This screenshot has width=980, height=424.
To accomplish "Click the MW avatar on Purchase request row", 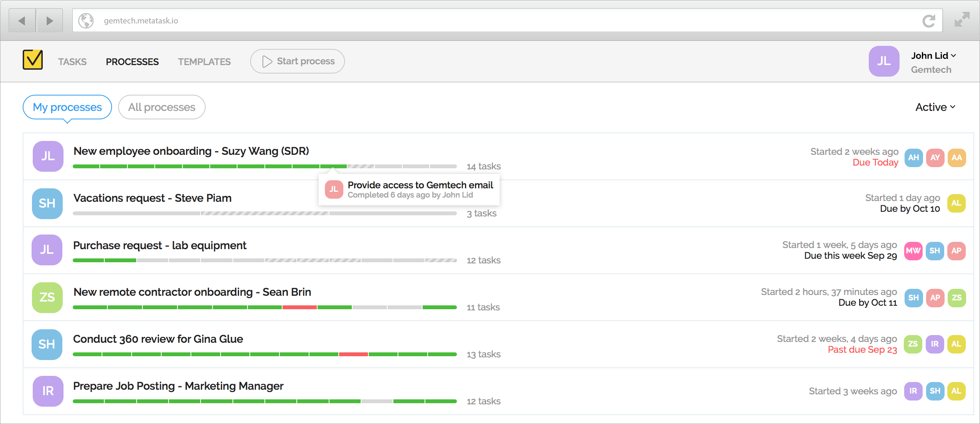I will tap(913, 251).
